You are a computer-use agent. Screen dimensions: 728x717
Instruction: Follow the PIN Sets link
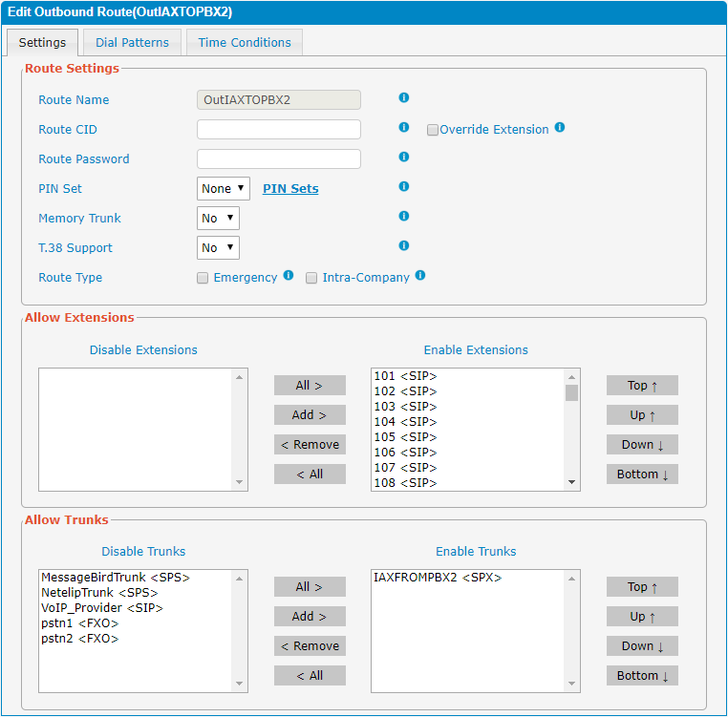click(290, 189)
